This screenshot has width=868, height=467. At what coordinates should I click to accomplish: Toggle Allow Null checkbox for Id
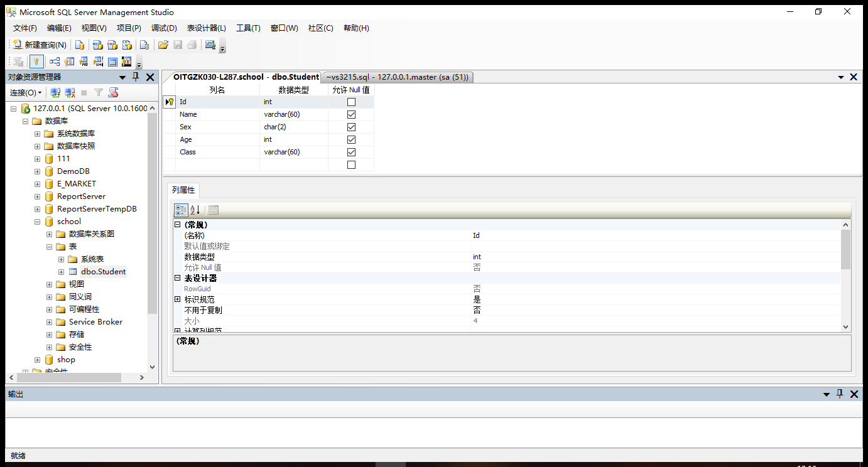click(x=351, y=102)
